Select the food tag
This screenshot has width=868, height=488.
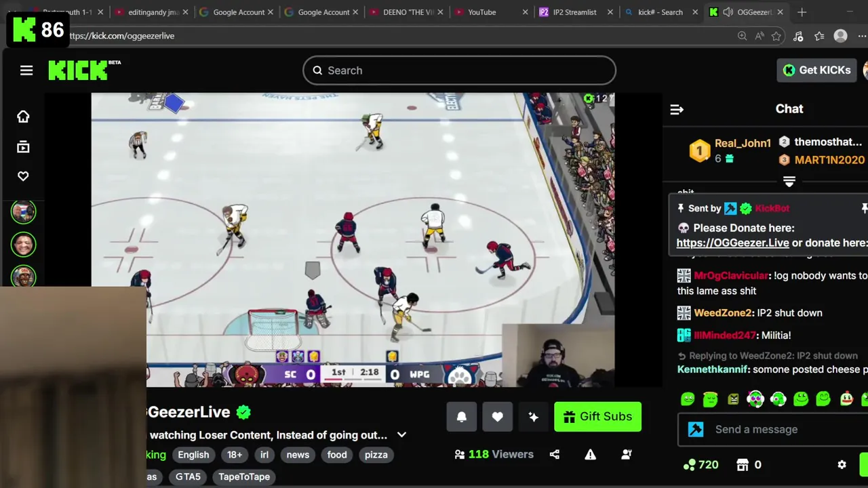point(337,455)
